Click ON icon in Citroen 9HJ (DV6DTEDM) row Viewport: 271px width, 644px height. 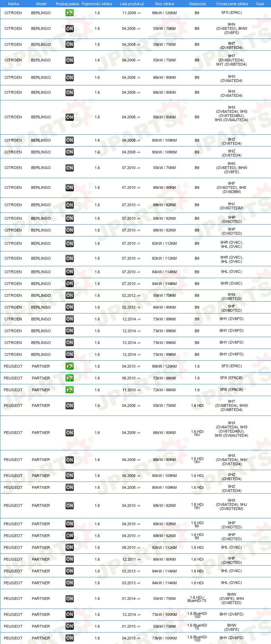coord(70,205)
